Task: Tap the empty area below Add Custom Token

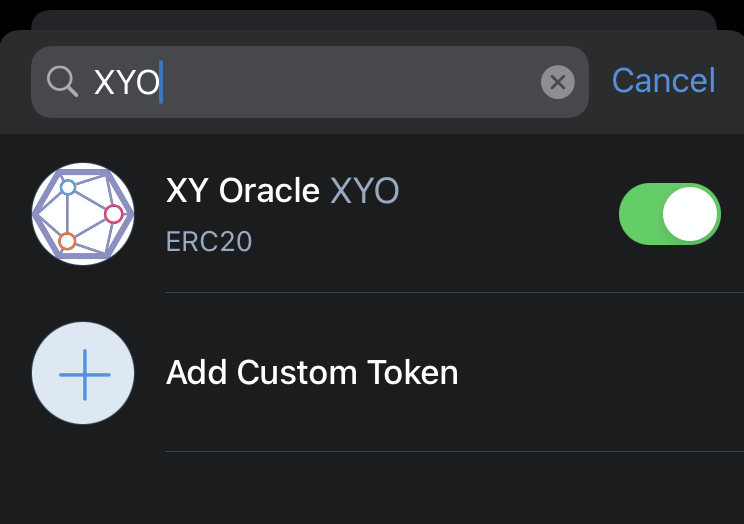Action: click(x=372, y=488)
